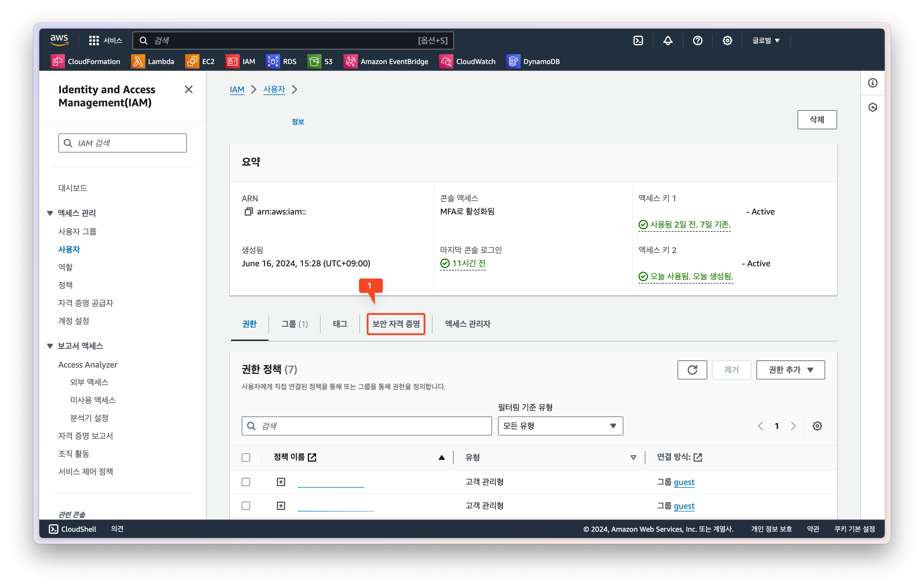Open S3 service shortcut

pos(320,61)
